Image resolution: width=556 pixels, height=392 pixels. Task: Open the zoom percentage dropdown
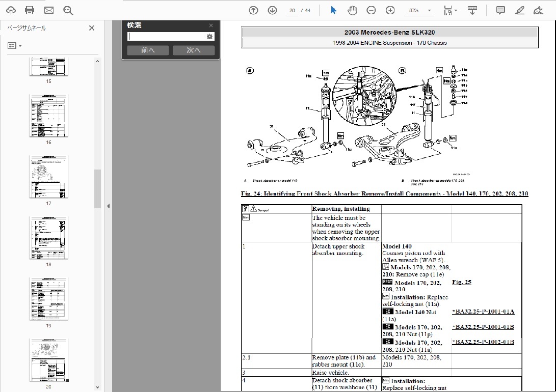[430, 11]
